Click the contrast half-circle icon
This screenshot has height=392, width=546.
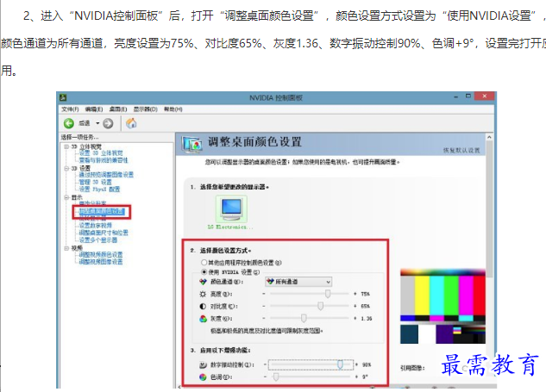(x=203, y=307)
